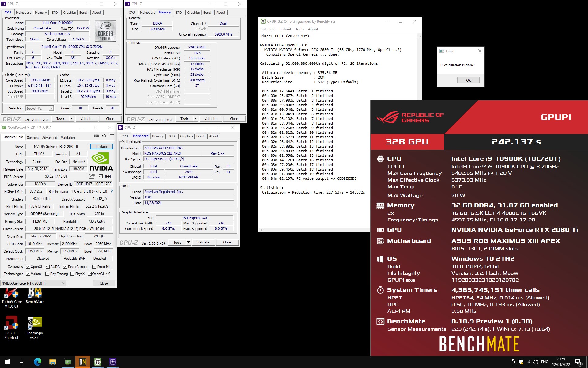Open Task View on taskbar
This screenshot has width=588, height=368.
[22, 362]
